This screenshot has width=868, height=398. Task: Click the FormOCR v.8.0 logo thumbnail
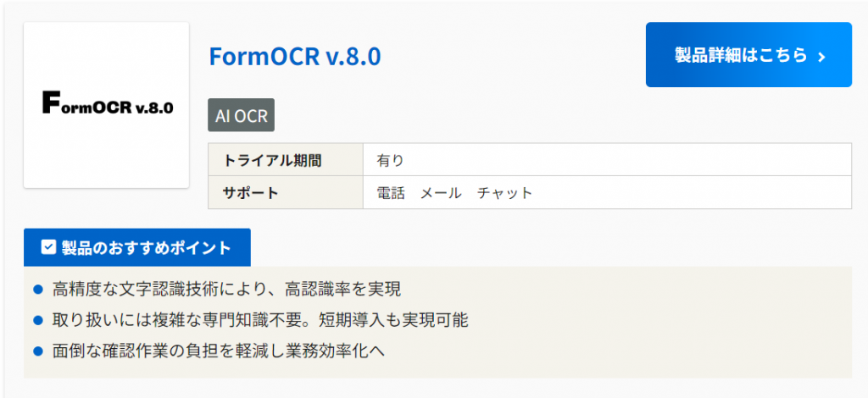point(106,106)
